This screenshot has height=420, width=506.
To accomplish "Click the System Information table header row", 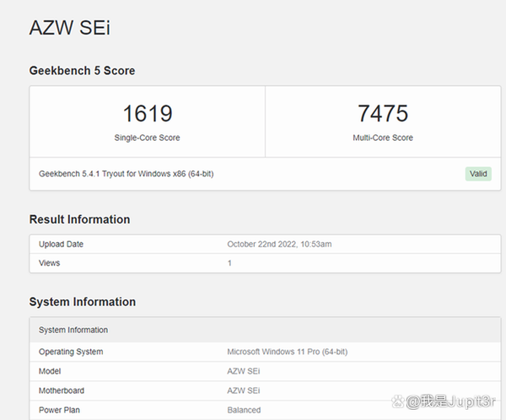I will [73, 330].
